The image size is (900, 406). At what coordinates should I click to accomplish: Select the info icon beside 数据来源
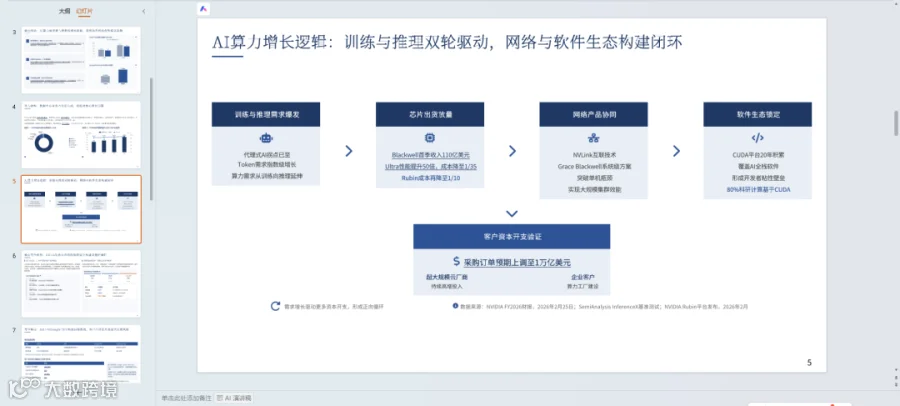(x=455, y=306)
